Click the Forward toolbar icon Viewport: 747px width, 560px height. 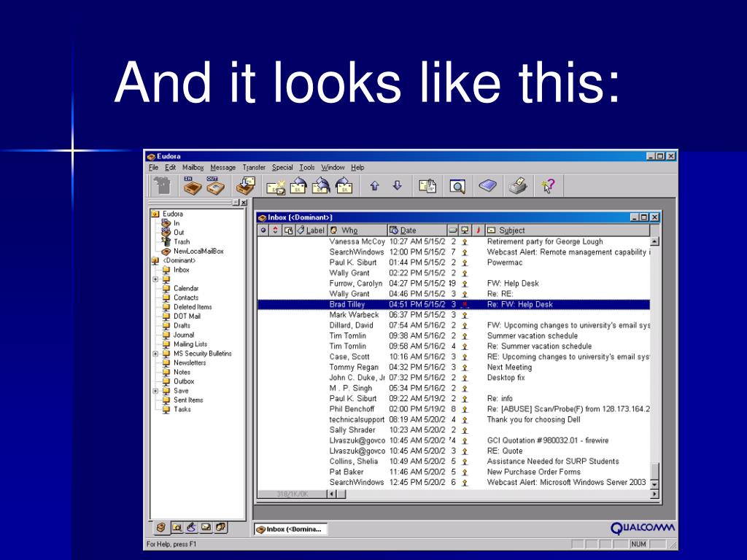click(344, 186)
